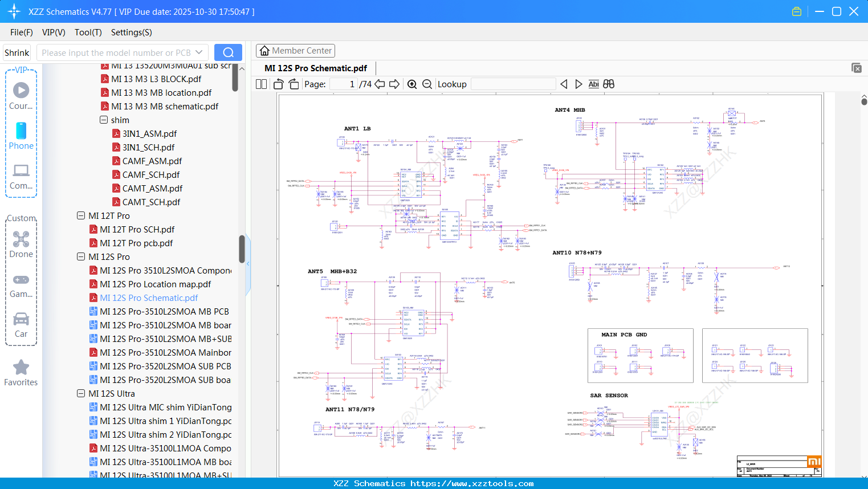Zoom out of the schematic
The width and height of the screenshot is (868, 489).
pyautogui.click(x=426, y=84)
